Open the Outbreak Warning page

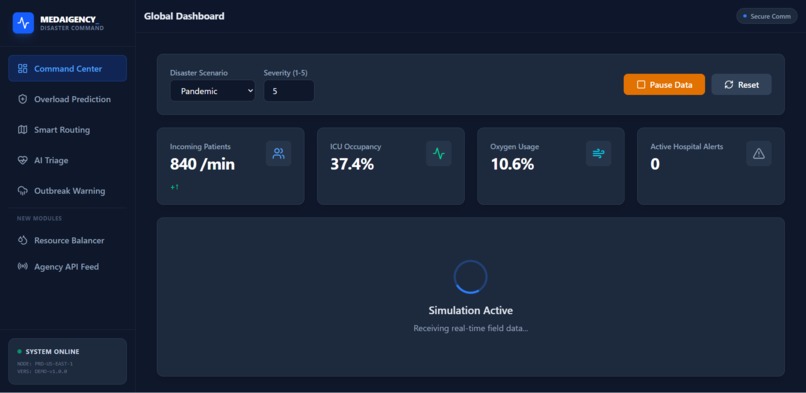pyautogui.click(x=67, y=191)
